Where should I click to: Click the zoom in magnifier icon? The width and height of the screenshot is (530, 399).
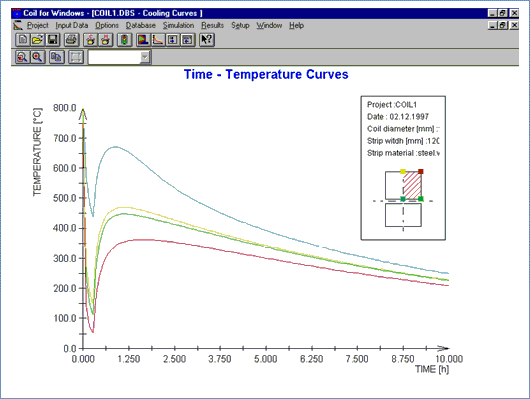pyautogui.click(x=38, y=57)
